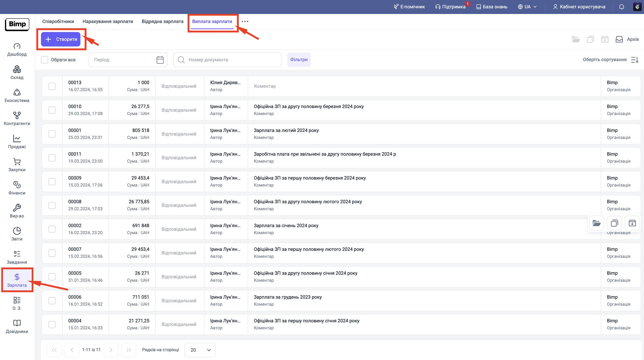This screenshot has height=360, width=644.
Task: Open Контрагенти in the sidebar
Action: 17,119
